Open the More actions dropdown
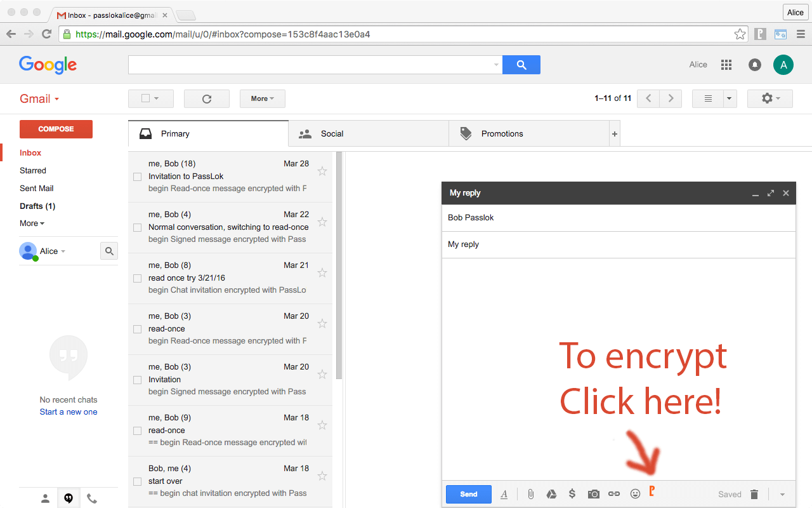 pos(263,98)
